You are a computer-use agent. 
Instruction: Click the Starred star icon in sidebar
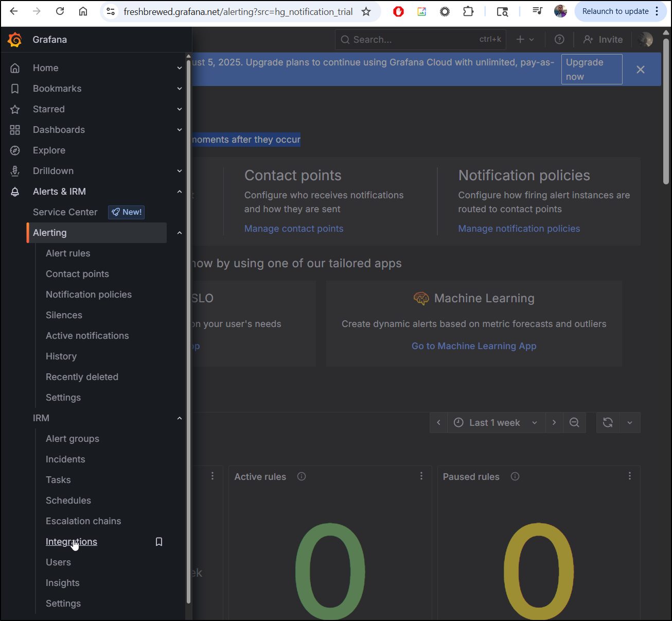pos(15,109)
